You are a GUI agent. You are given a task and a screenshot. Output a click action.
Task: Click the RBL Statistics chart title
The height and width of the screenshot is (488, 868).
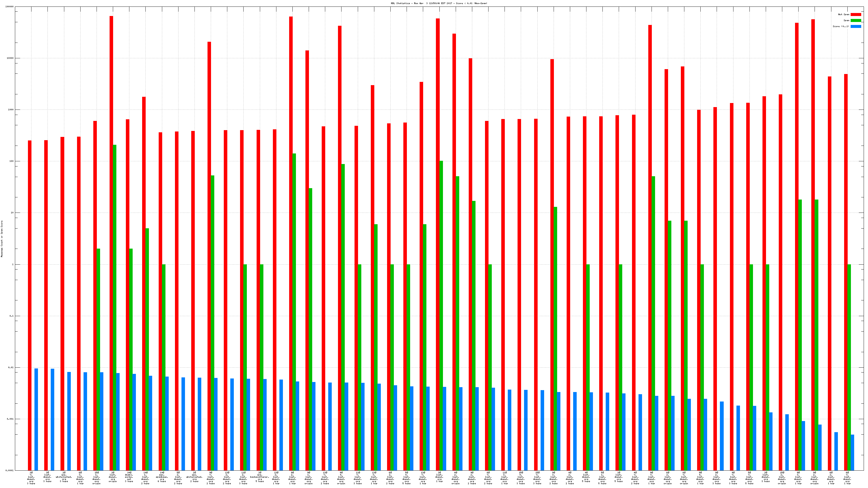pos(439,3)
